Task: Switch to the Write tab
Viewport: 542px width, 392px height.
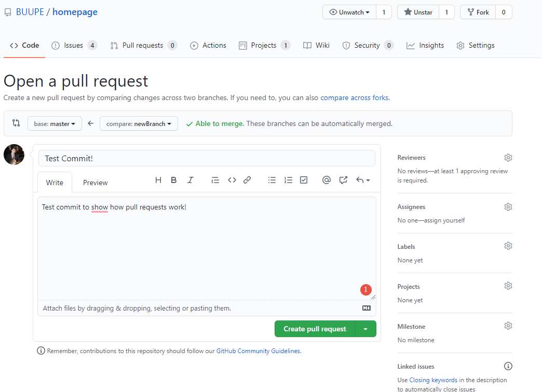Action: [x=55, y=183]
